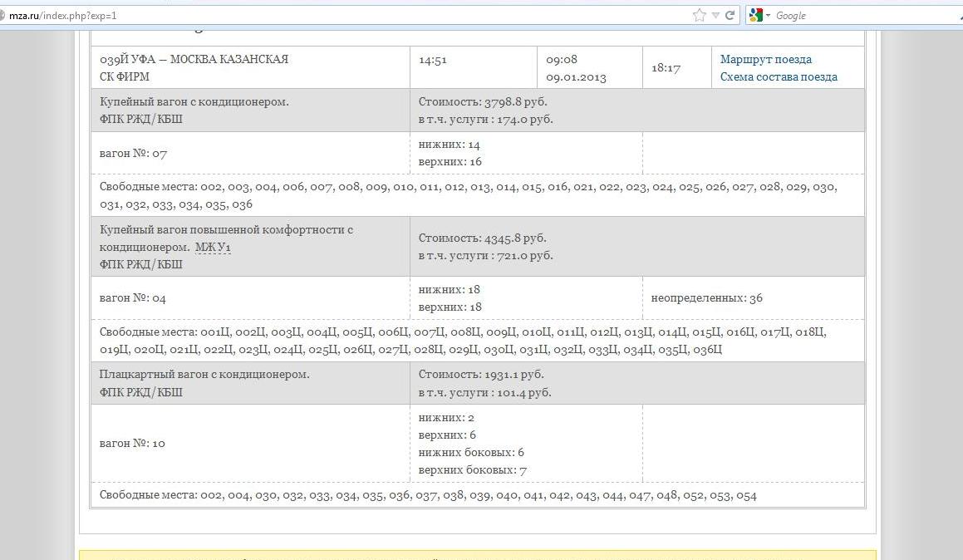The width and height of the screenshot is (963, 560).
Task: Click the arrival date 09.01.2013
Action: click(x=576, y=77)
